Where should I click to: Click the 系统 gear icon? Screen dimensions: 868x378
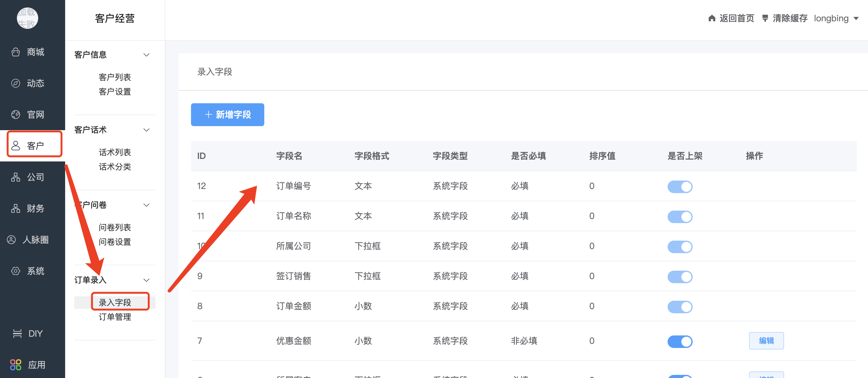click(16, 271)
